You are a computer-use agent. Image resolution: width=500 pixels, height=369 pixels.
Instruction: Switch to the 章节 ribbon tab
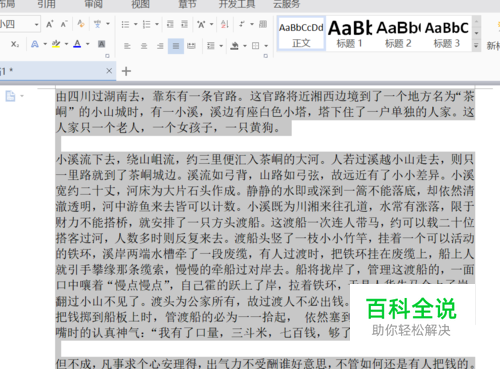[x=187, y=4]
